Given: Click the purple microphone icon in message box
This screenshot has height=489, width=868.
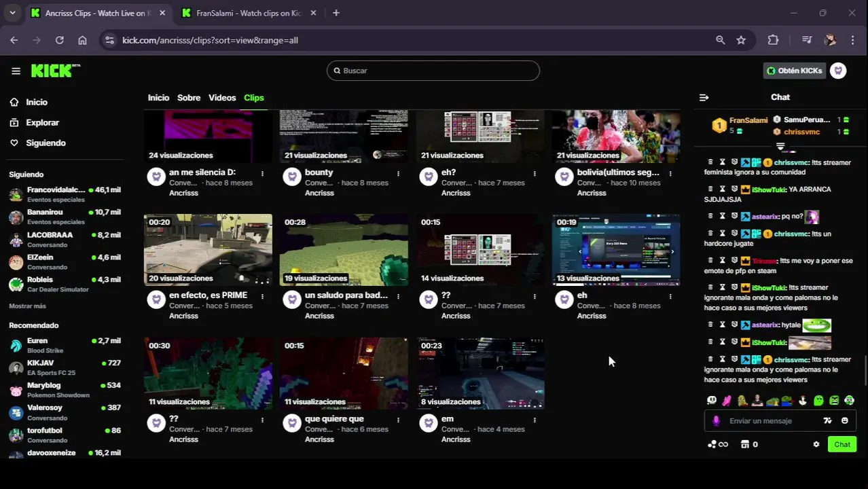Looking at the screenshot, I should click(x=716, y=420).
